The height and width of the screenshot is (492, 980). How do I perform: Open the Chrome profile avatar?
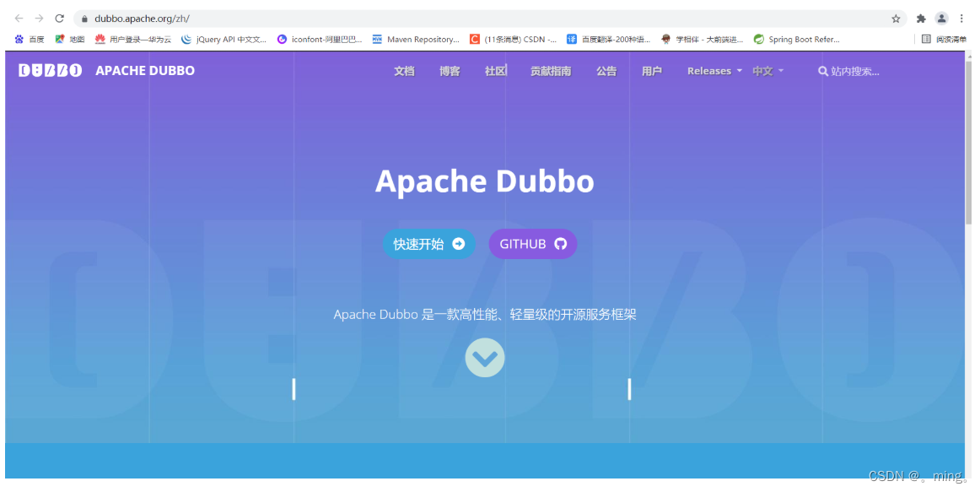(x=941, y=19)
